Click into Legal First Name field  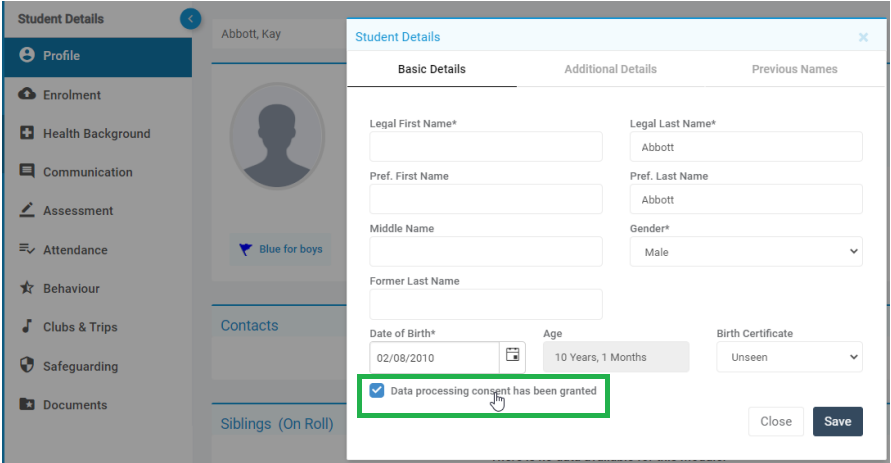(x=486, y=147)
